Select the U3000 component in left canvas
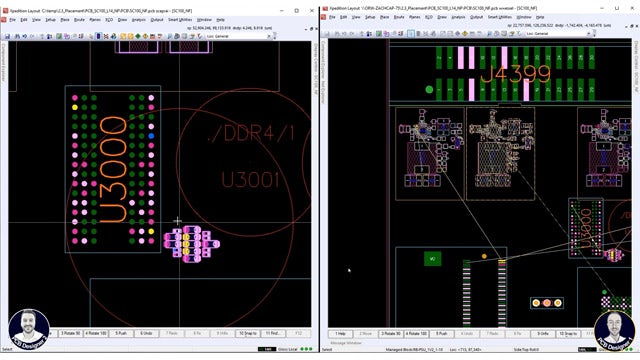 [113, 169]
